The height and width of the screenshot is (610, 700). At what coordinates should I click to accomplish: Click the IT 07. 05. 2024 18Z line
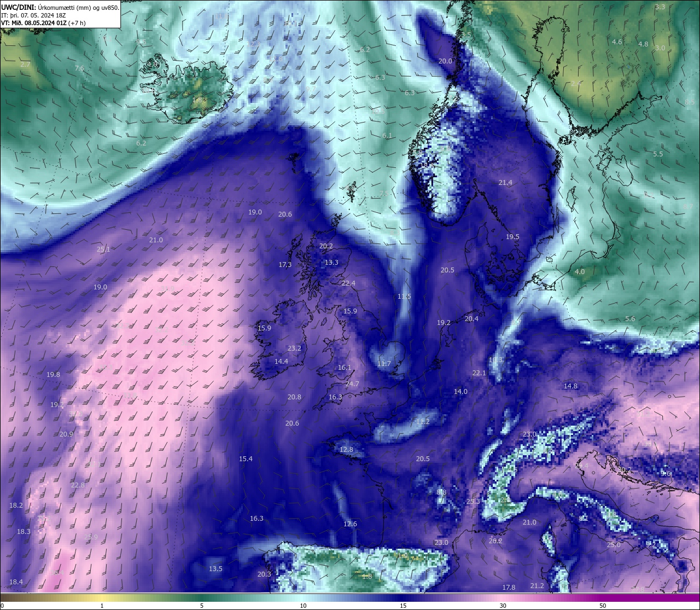pos(34,15)
